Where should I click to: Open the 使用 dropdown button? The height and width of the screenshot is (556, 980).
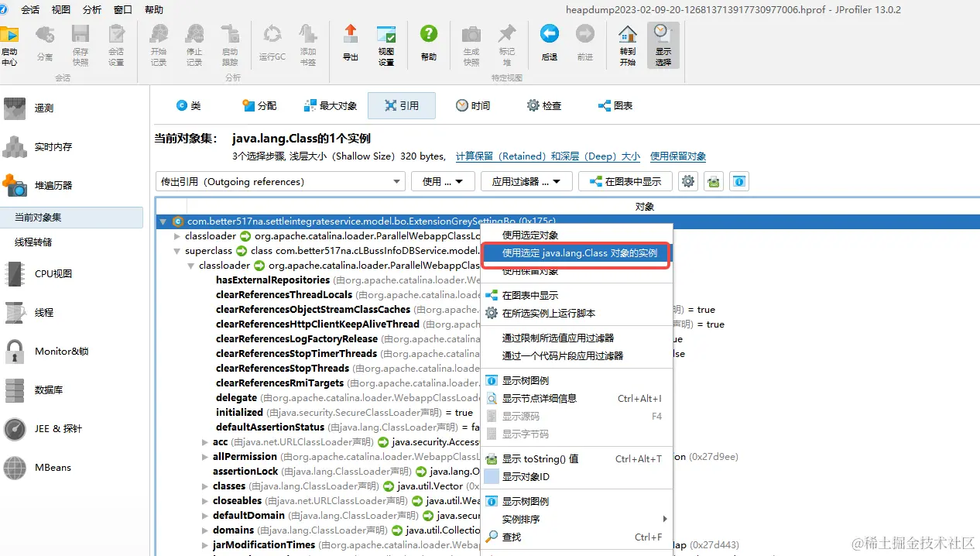click(x=443, y=181)
